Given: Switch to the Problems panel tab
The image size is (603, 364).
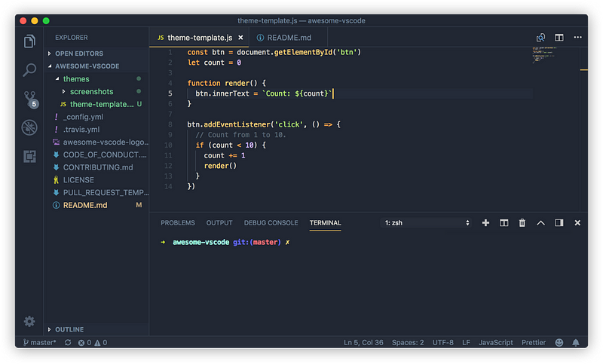Looking at the screenshot, I should tap(178, 222).
